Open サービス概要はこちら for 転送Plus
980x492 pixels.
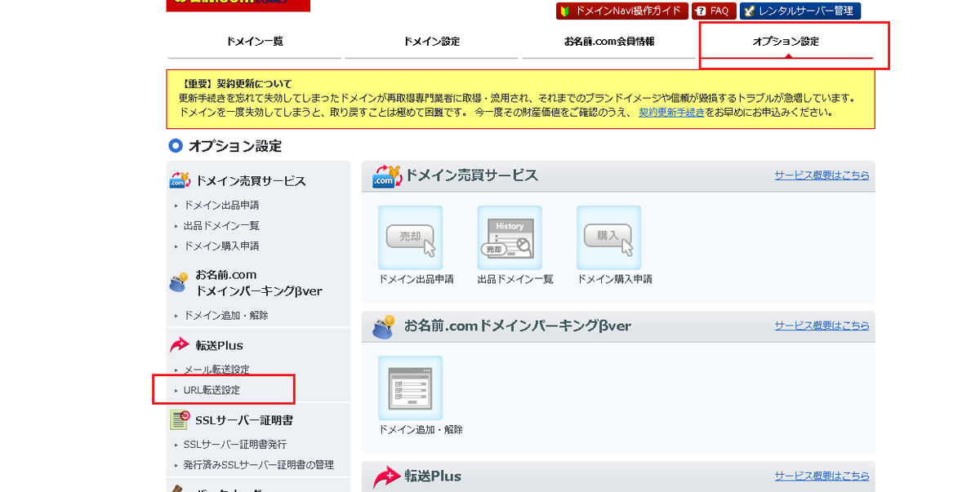click(822, 476)
